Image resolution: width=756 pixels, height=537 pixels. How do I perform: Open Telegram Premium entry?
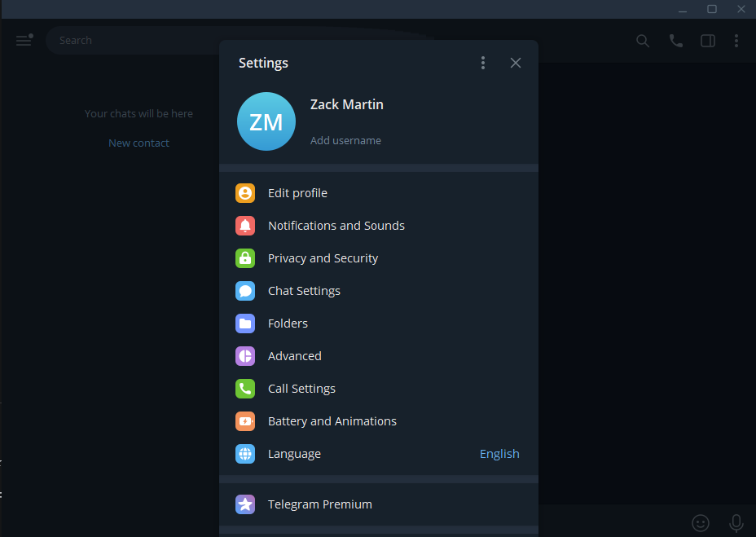tap(379, 504)
